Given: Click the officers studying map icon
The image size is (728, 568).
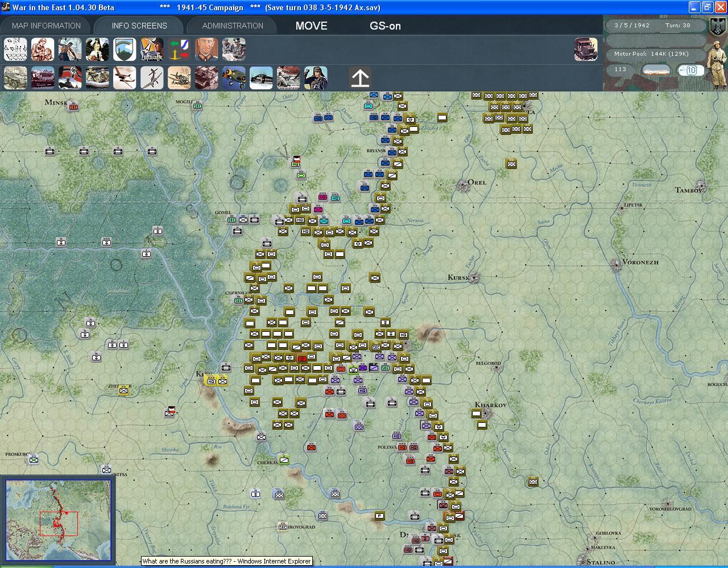Looking at the screenshot, I should pyautogui.click(x=234, y=50).
